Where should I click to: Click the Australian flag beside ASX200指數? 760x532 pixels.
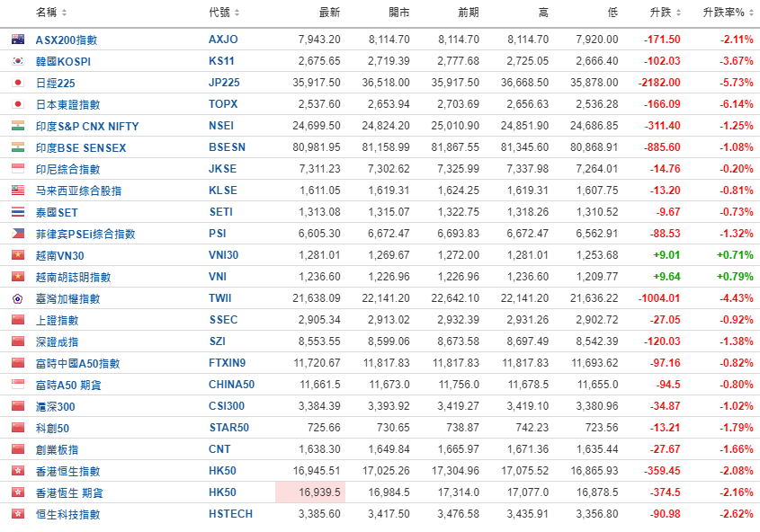point(17,40)
